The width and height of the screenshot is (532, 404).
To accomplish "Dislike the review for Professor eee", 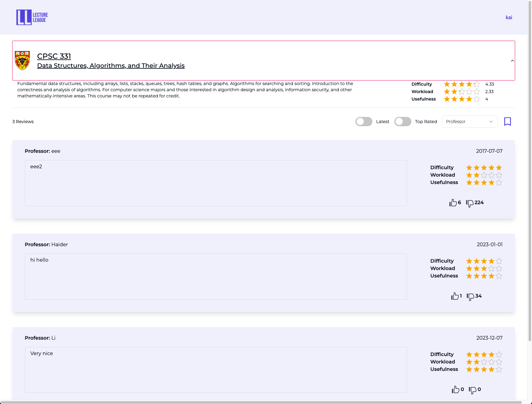I will pos(470,203).
